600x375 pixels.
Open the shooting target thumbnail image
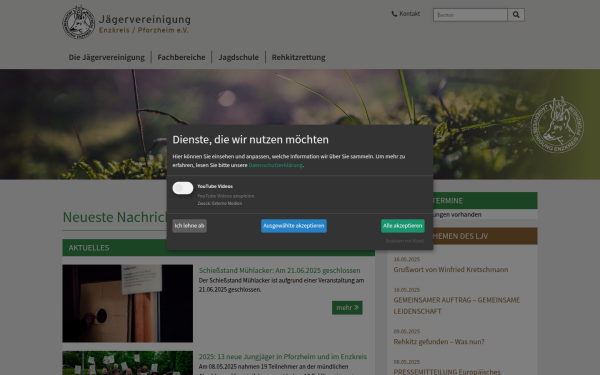click(x=127, y=303)
